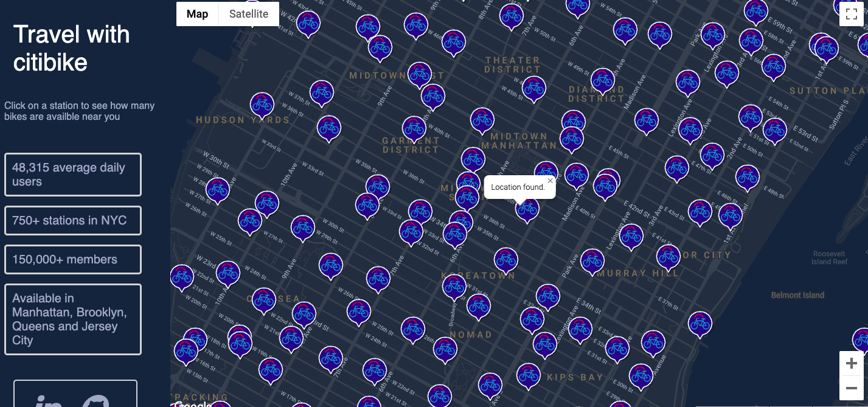Select bike marker right of W 37th St label
This screenshot has width=868, height=407.
322,94
